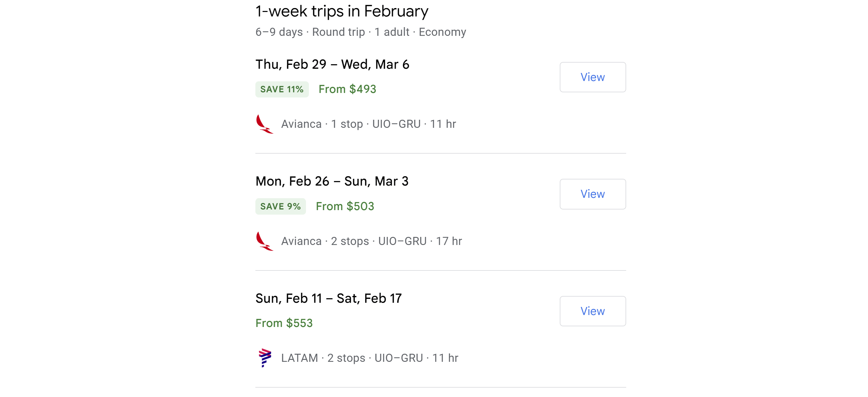Click the LATAM airline logo
The height and width of the screenshot is (397, 868).
(x=265, y=358)
